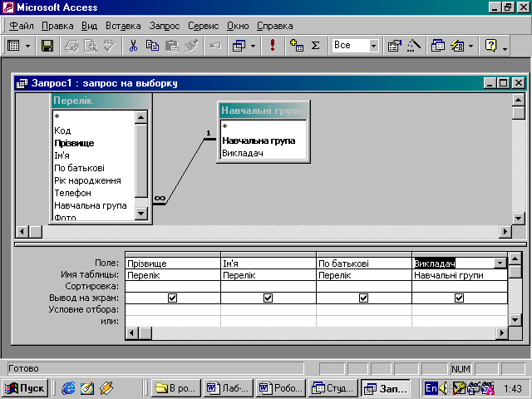The width and height of the screenshot is (532, 399).
Task: Open the Database Window icon
Action: click(438, 46)
